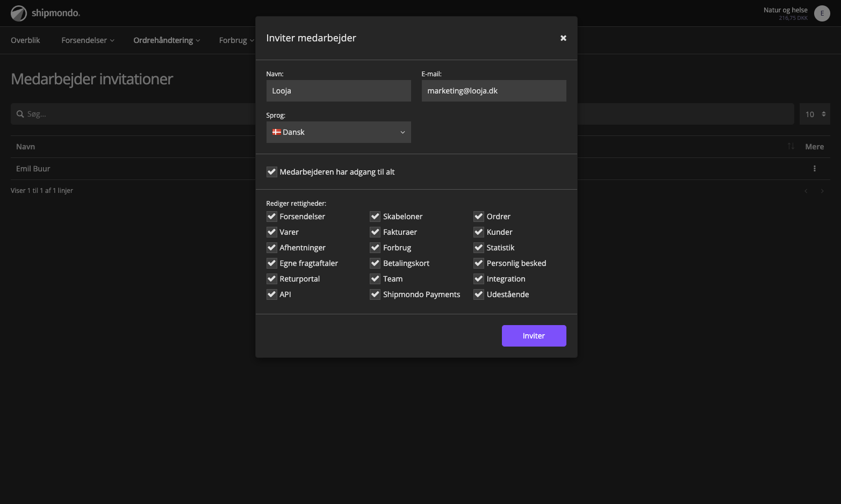Screen dimensions: 841x504
Task: Uncheck the API permission
Action: tap(272, 294)
